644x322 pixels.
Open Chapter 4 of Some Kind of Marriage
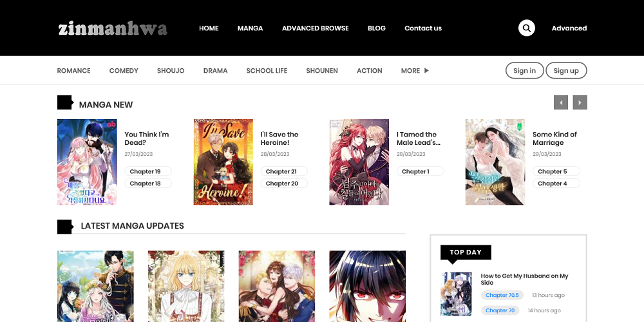556,183
